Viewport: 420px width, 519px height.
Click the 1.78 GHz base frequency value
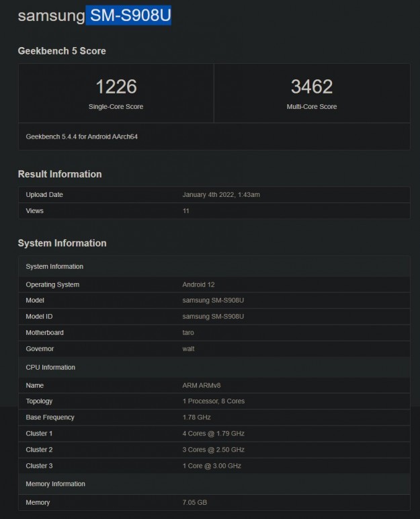click(x=197, y=417)
